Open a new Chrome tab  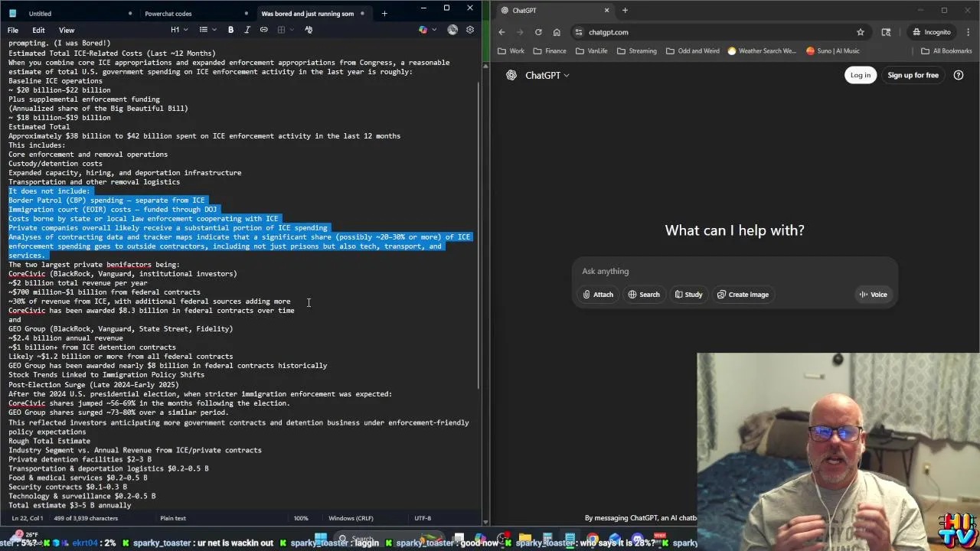[625, 10]
